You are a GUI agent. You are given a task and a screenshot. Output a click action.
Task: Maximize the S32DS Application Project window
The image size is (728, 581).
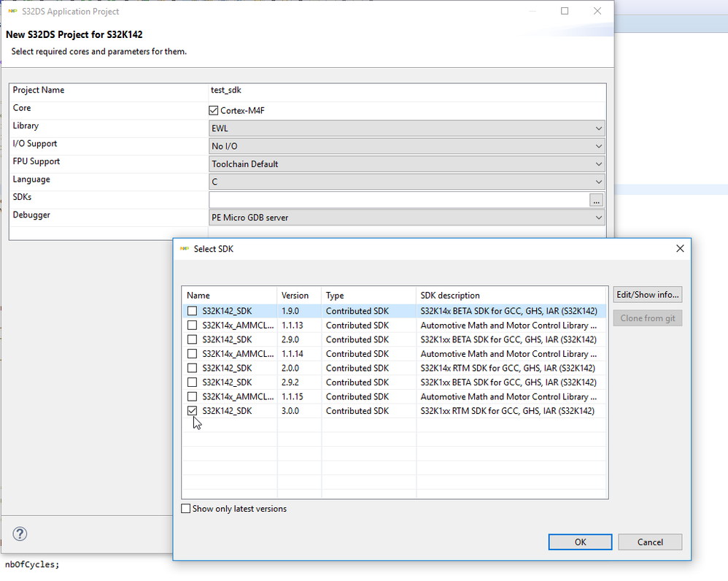coord(565,11)
